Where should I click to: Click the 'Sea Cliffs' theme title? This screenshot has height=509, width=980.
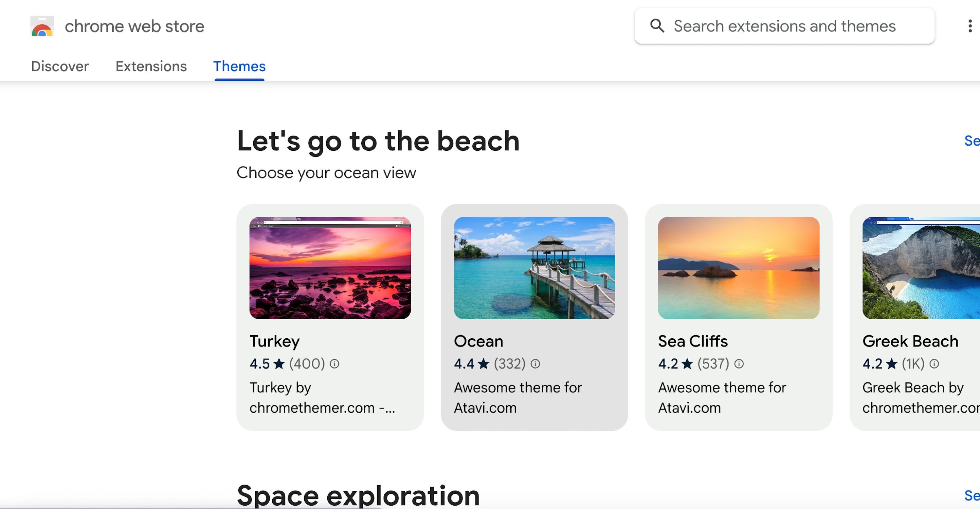(x=693, y=341)
